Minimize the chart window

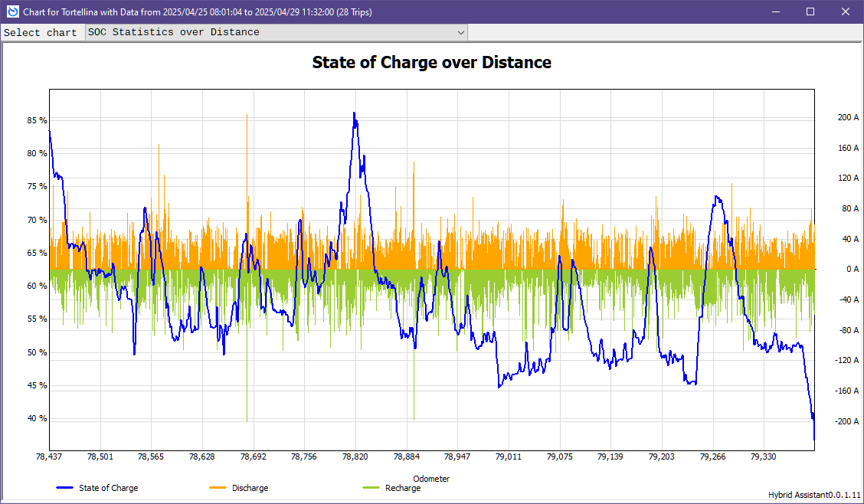775,11
